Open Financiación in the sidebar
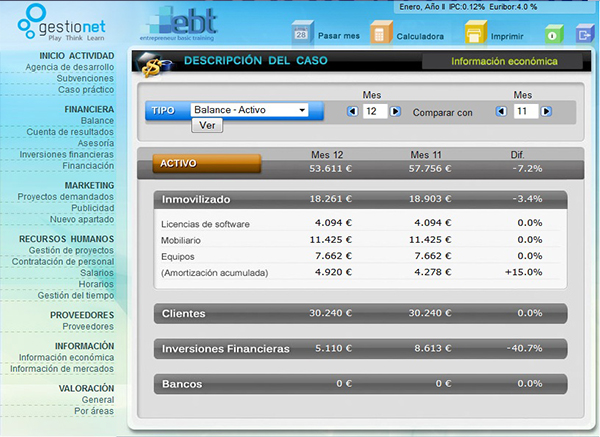Screen dimensions: 600x437 88,166
